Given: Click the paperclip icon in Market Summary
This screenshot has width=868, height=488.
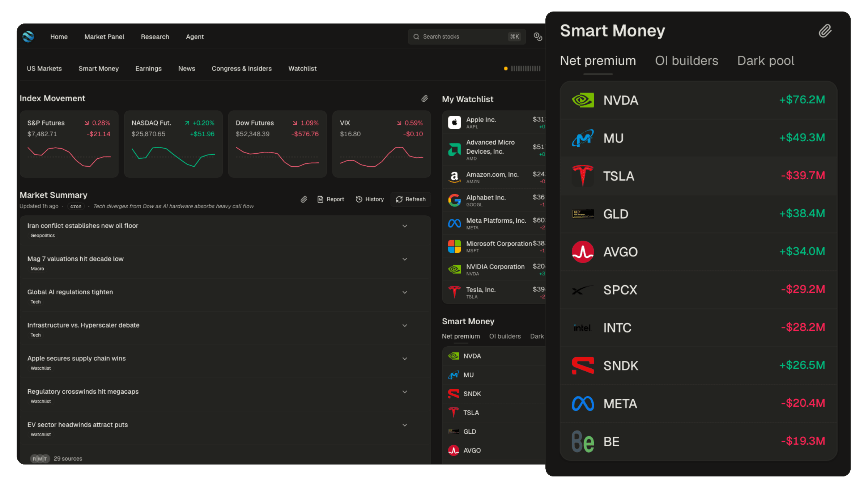Looking at the screenshot, I should tap(304, 199).
